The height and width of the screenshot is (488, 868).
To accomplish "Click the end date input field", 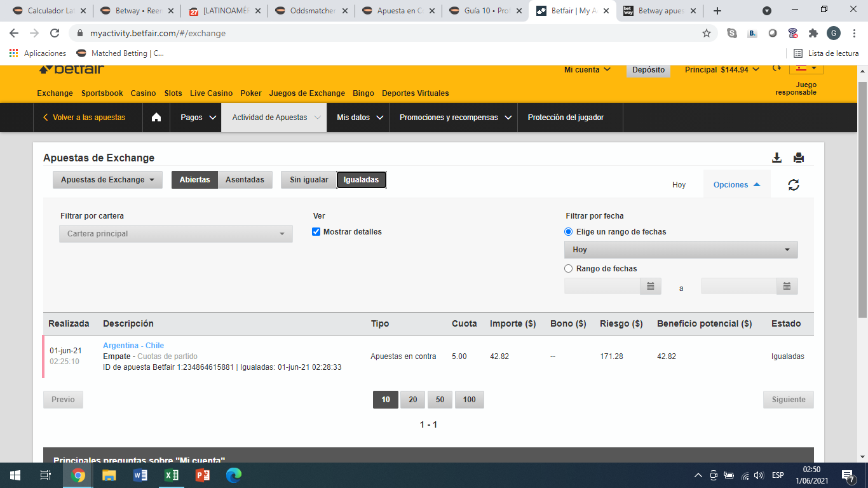I will (x=738, y=287).
